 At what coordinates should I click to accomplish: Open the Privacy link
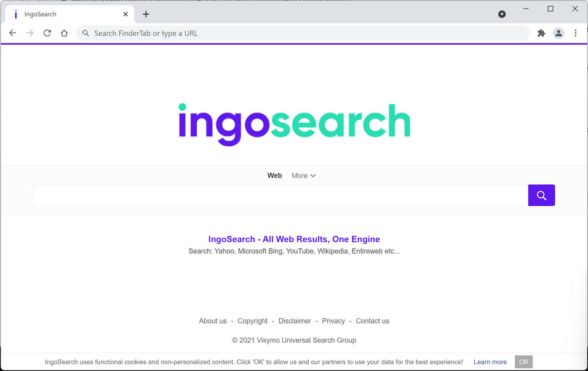point(333,321)
